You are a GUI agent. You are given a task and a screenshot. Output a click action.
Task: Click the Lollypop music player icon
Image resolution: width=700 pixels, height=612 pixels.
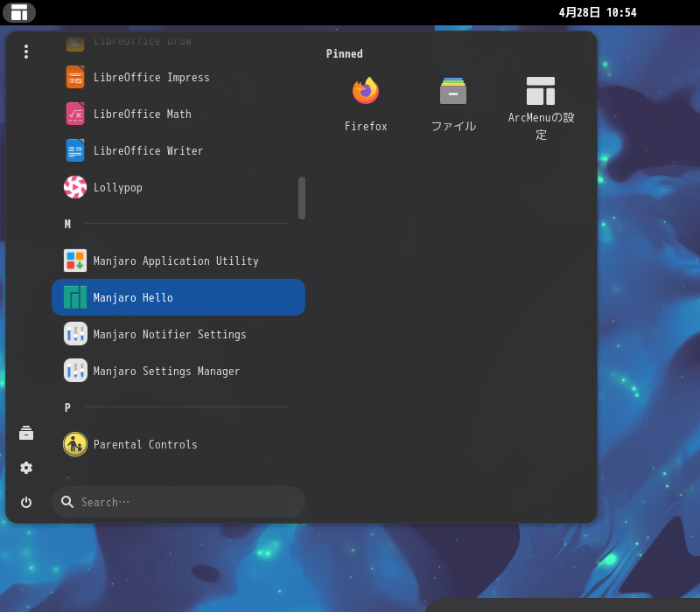point(75,187)
